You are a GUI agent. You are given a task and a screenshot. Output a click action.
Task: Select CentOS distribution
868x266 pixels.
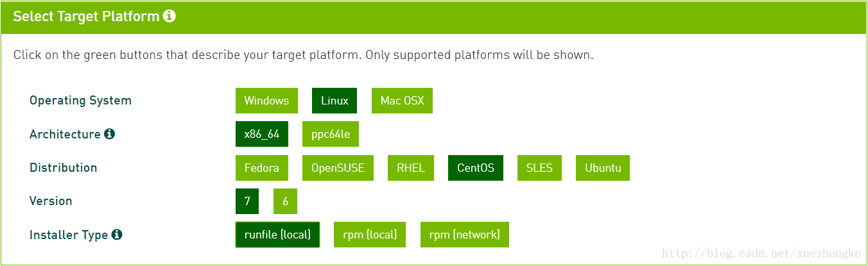(x=476, y=168)
